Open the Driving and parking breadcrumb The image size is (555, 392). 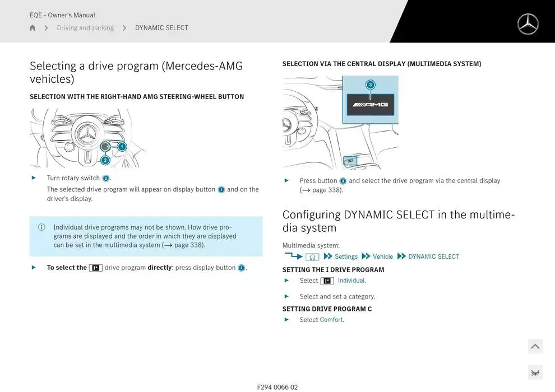pyautogui.click(x=85, y=28)
